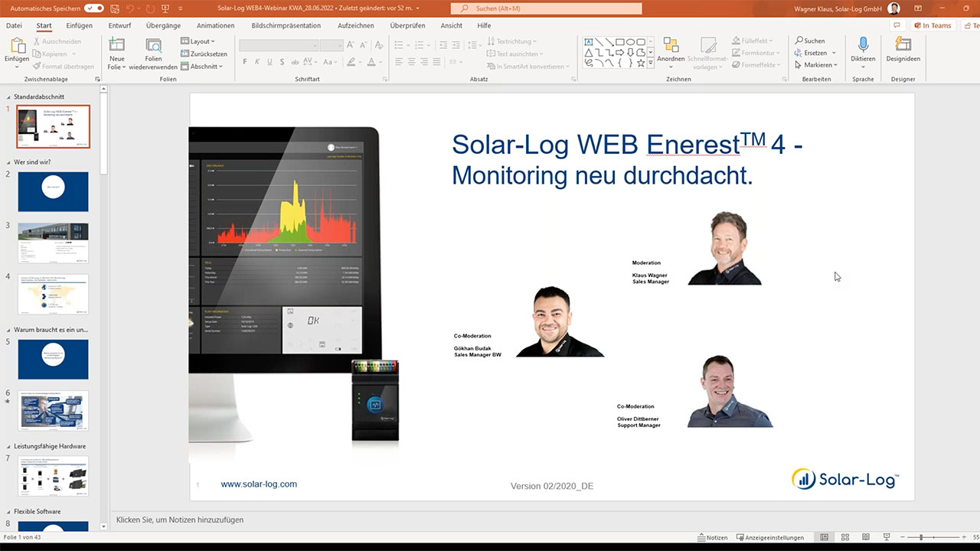Open the Abschnitt dropdown

point(201,67)
